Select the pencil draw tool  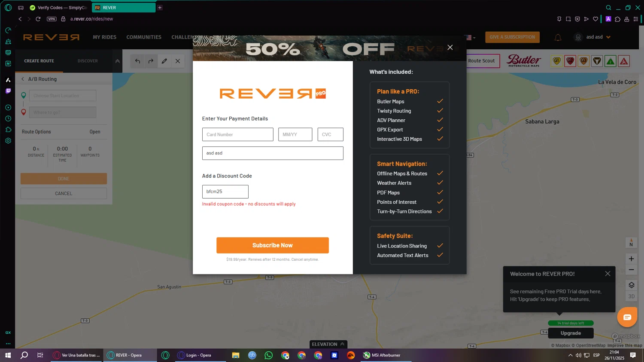pos(164,61)
